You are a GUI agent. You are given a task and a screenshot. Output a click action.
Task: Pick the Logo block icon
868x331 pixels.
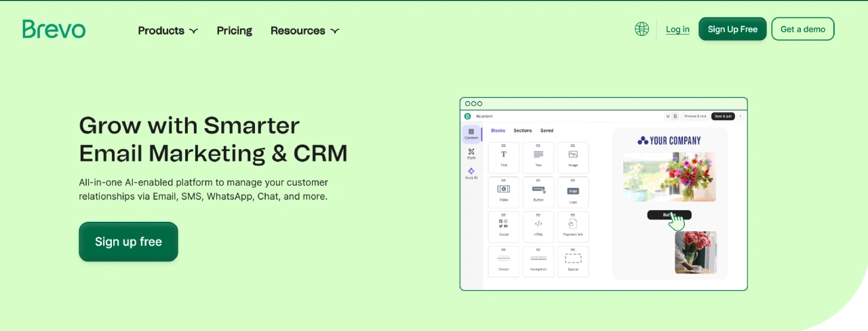pos(573,192)
